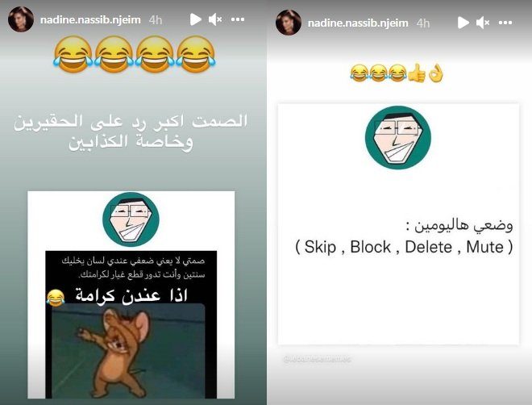Tap the Jerry mouse meme image
The image size is (532, 405).
pyautogui.click(x=128, y=351)
